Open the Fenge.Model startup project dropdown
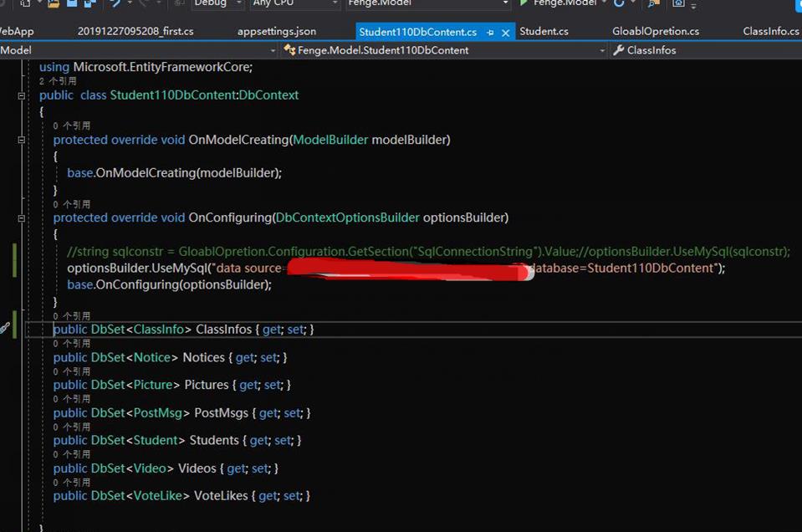Image resolution: width=802 pixels, height=532 pixels. pyautogui.click(x=427, y=3)
